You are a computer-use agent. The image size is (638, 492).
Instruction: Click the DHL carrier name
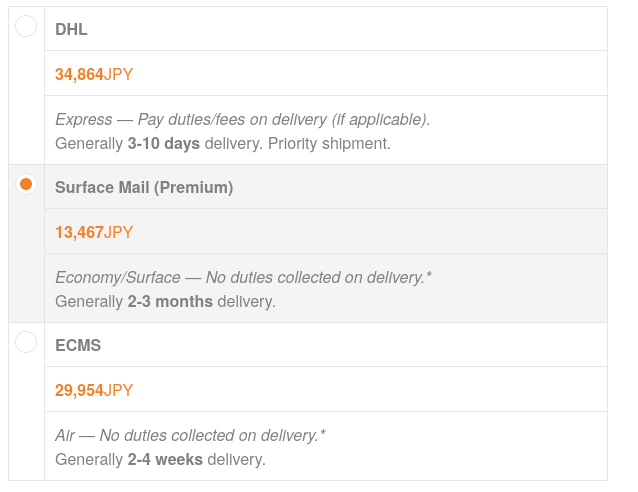(71, 30)
